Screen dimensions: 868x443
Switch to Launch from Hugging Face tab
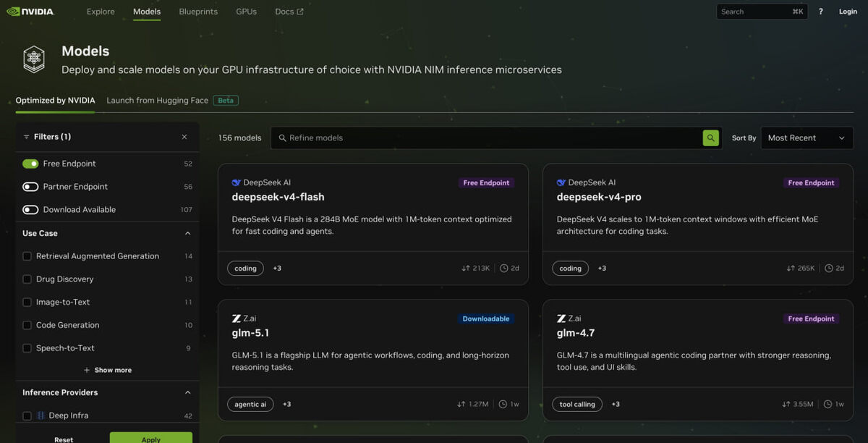pyautogui.click(x=157, y=101)
